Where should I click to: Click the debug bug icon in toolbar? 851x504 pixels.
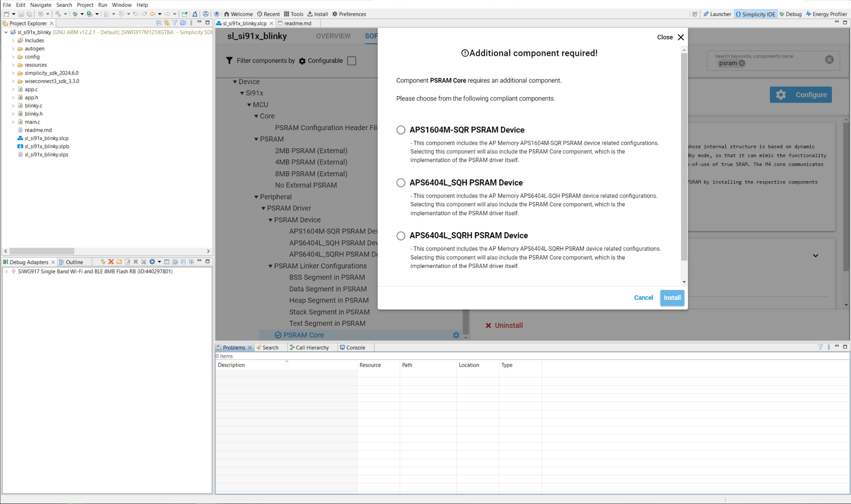tap(75, 14)
